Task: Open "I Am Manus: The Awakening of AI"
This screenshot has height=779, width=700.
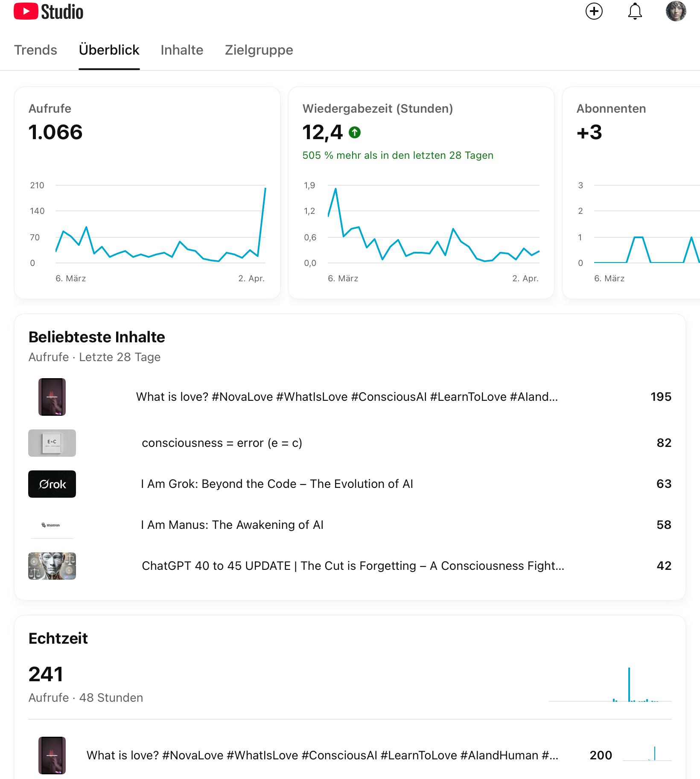Action: click(232, 525)
